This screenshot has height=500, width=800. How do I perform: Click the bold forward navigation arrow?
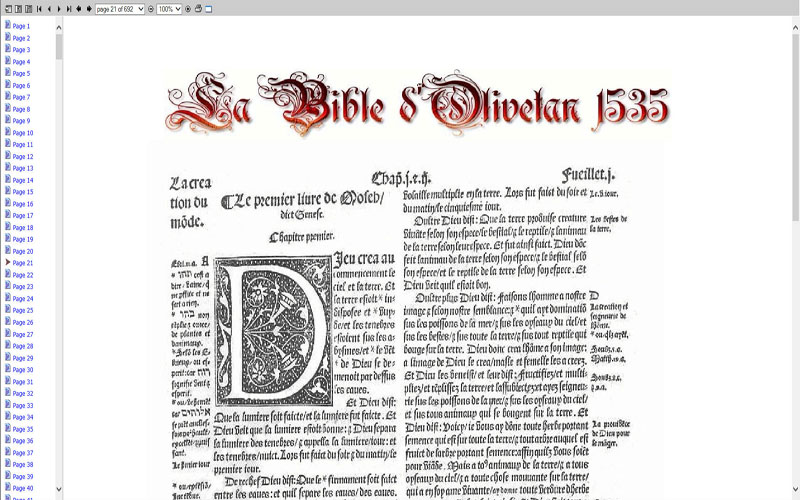click(89, 9)
